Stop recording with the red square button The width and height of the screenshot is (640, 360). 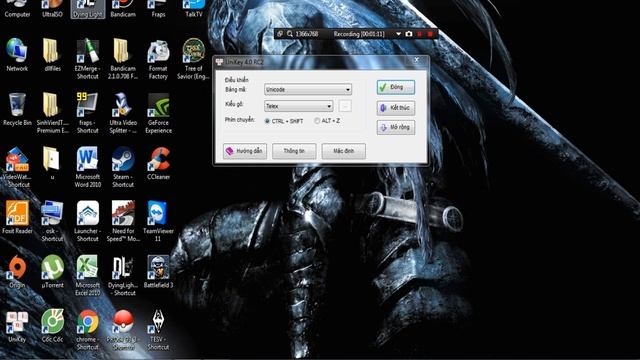[430, 34]
